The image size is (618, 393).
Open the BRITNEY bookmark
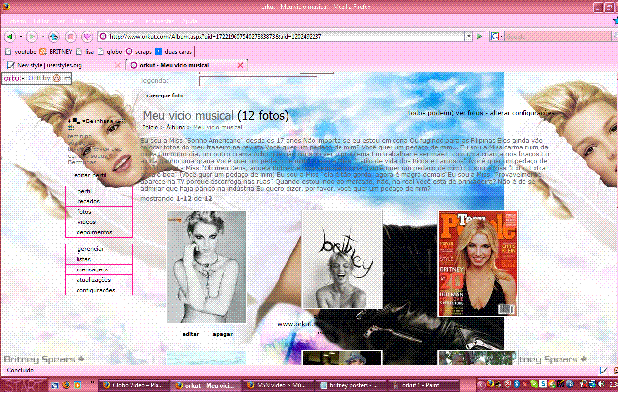click(x=56, y=52)
